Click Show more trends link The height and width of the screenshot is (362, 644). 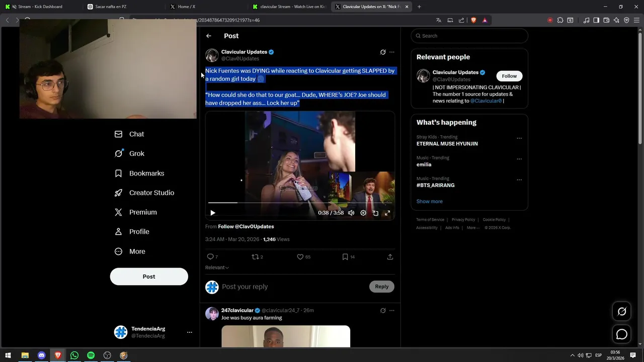[430, 201]
